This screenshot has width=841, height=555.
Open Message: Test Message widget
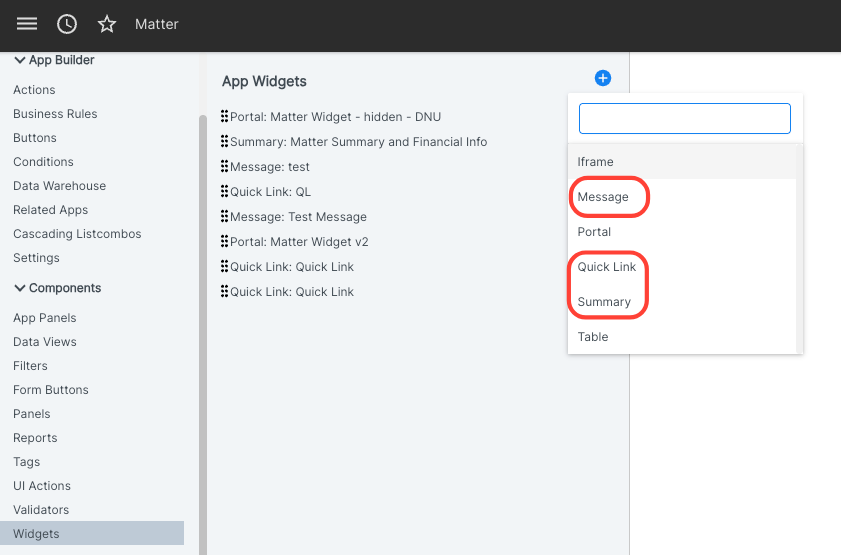click(x=298, y=217)
